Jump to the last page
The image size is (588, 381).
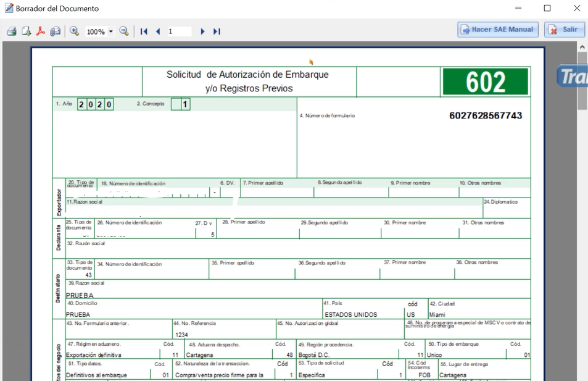217,31
